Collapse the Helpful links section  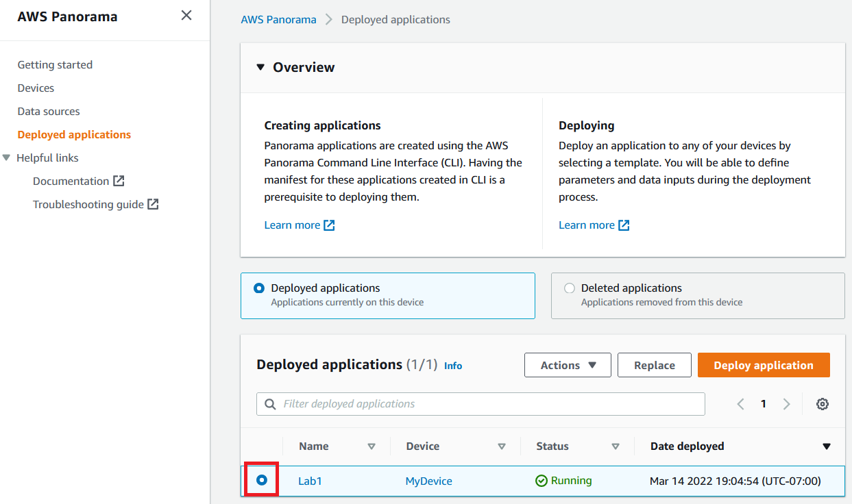[x=7, y=157]
